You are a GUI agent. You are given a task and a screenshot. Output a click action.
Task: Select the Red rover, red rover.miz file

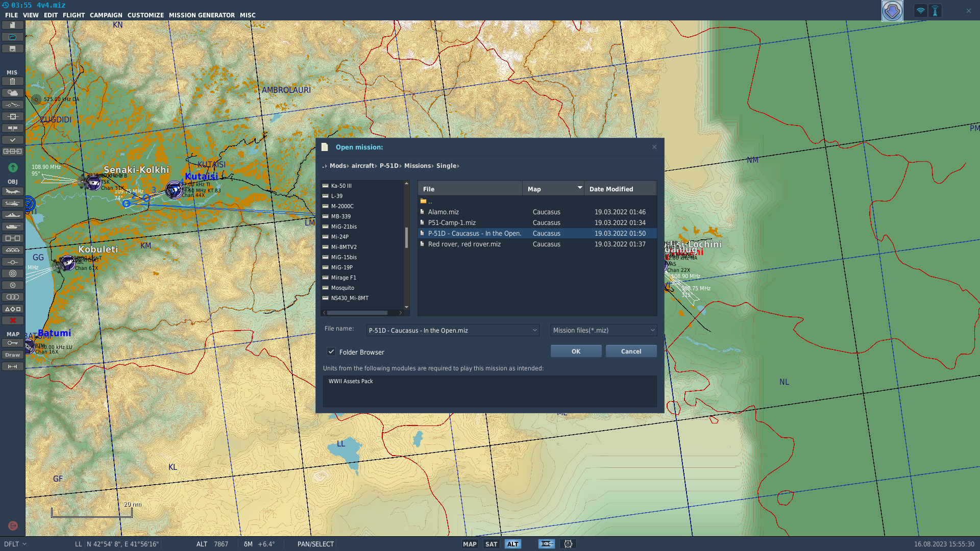[x=537, y=244]
